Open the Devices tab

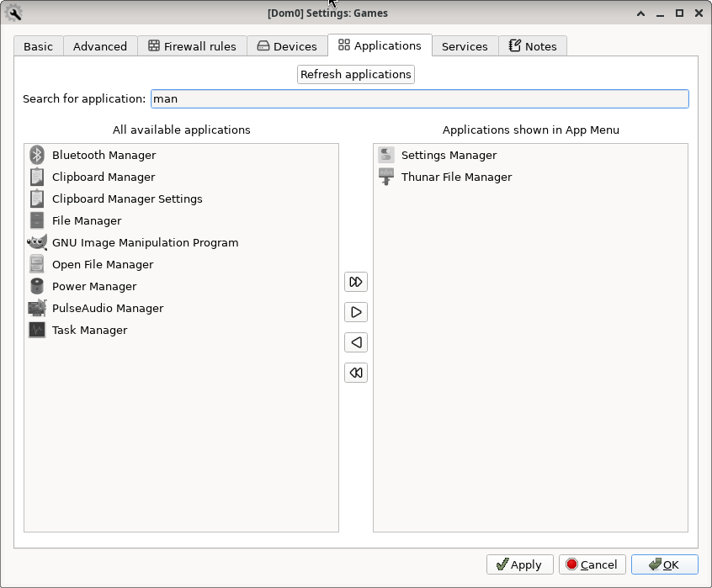[x=287, y=46]
